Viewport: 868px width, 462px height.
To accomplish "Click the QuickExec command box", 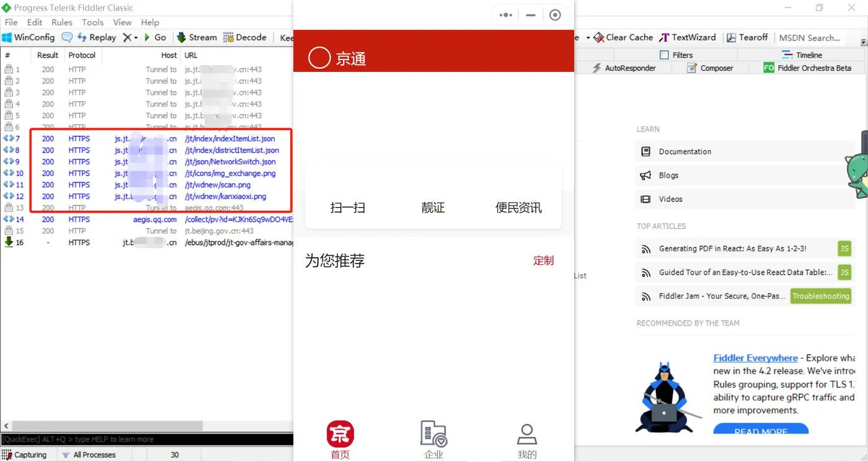I will coord(146,439).
